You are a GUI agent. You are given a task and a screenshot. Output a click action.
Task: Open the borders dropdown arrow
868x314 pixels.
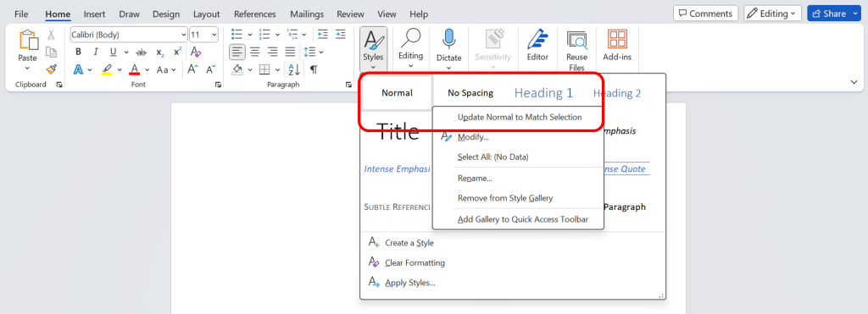click(x=278, y=69)
